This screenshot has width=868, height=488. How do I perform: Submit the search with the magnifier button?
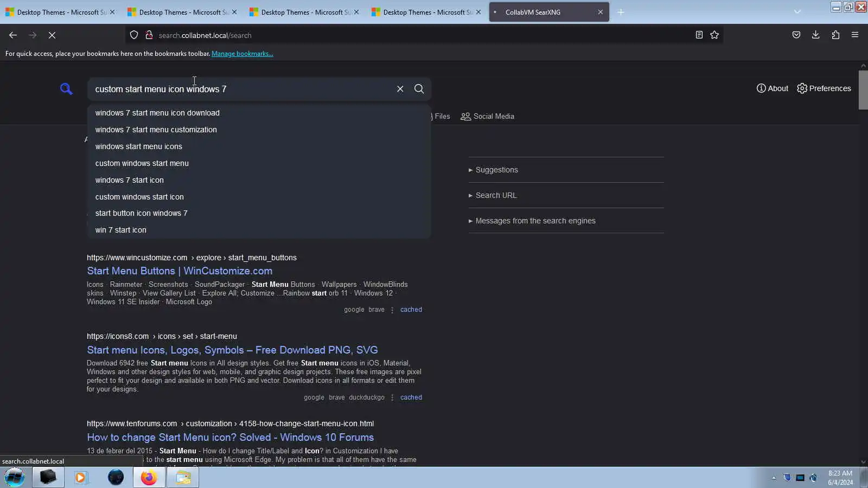coord(419,89)
